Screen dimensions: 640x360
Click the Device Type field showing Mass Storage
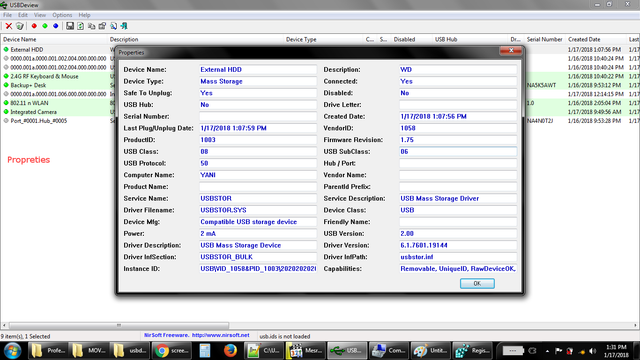point(258,82)
